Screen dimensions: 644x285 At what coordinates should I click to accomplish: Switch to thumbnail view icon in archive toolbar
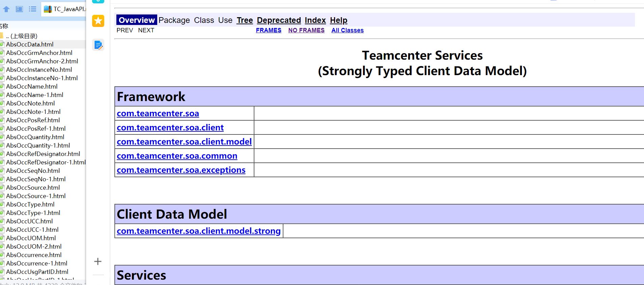[20, 9]
